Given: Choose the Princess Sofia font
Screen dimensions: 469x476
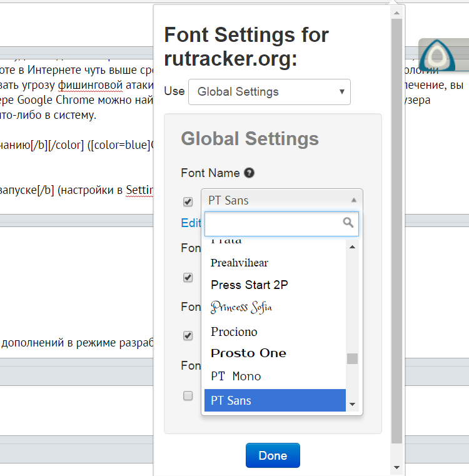Looking at the screenshot, I should 275,307.
